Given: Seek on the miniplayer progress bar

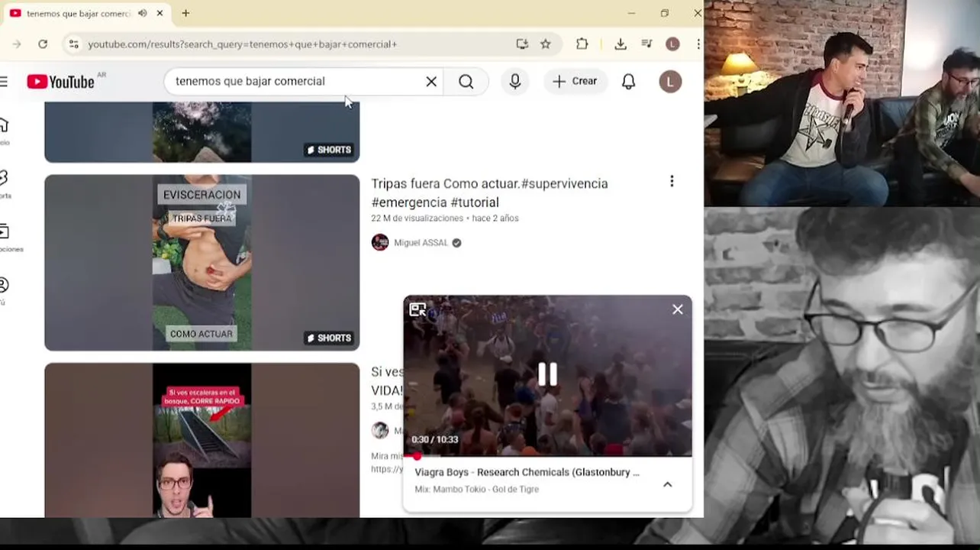Looking at the screenshot, I should pos(547,456).
